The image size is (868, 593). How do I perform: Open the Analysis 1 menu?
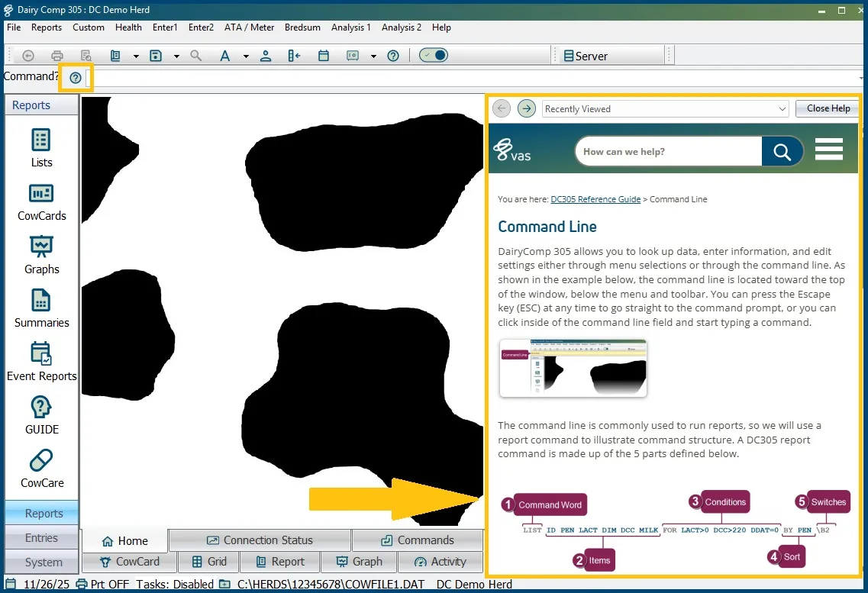tap(351, 27)
